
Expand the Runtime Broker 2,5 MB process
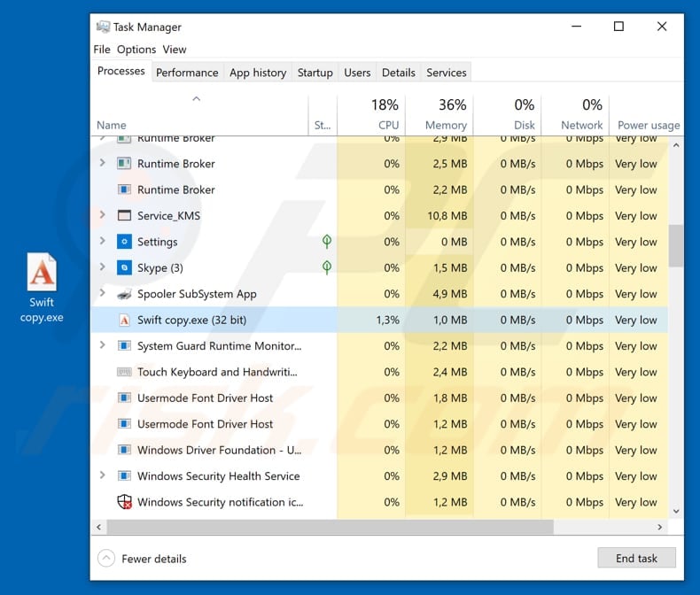point(102,163)
